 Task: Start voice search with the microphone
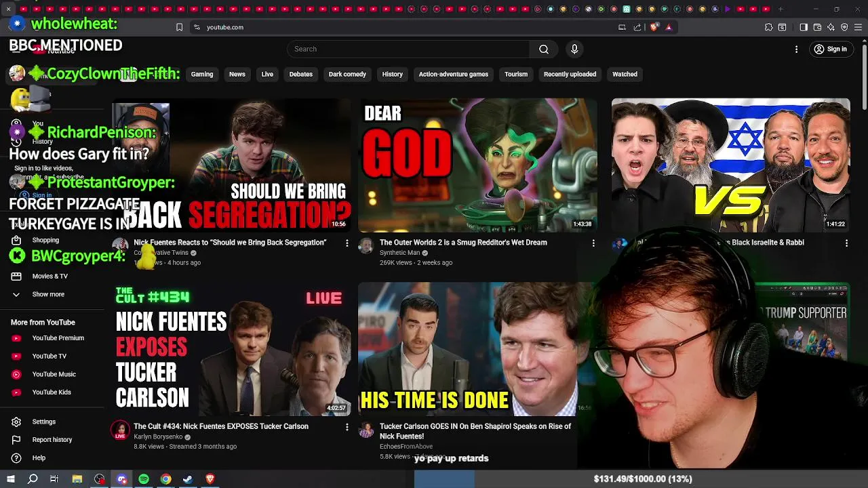[x=574, y=49]
